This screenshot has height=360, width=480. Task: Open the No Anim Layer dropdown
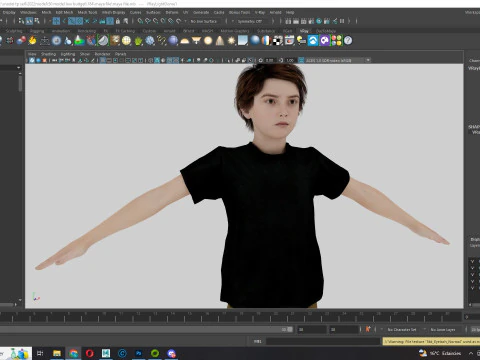[x=443, y=330]
